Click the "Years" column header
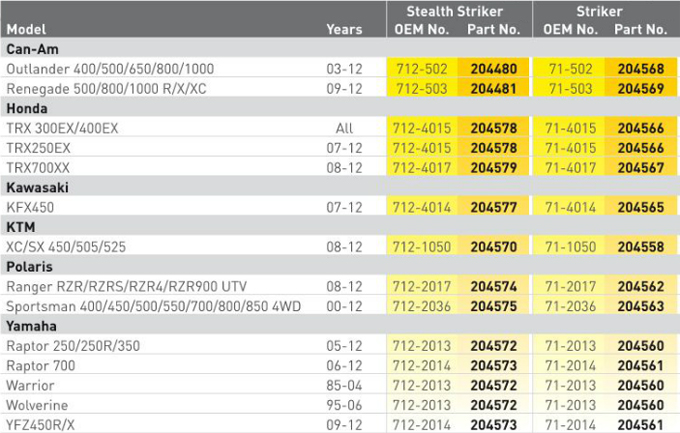The width and height of the screenshot is (680, 433). 344,29
